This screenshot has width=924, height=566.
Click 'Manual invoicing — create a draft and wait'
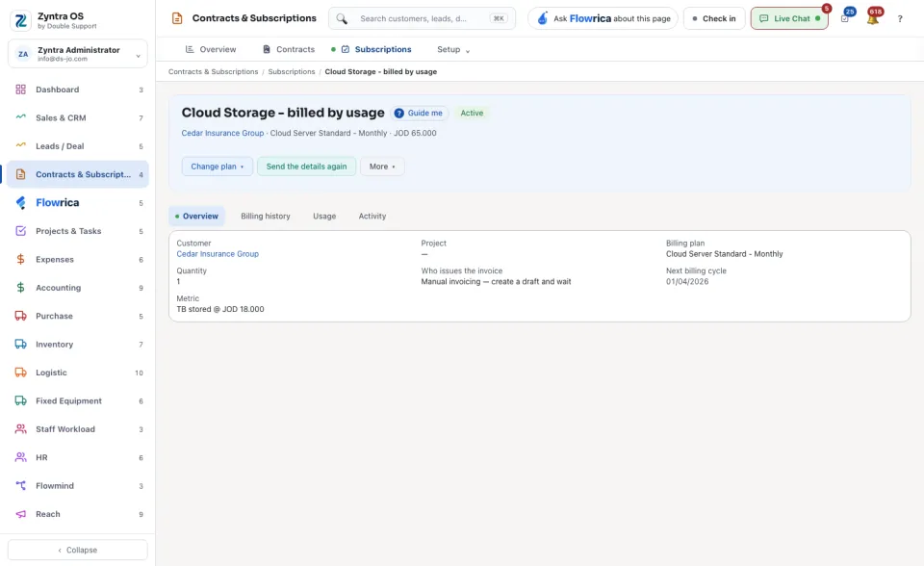pyautogui.click(x=497, y=282)
